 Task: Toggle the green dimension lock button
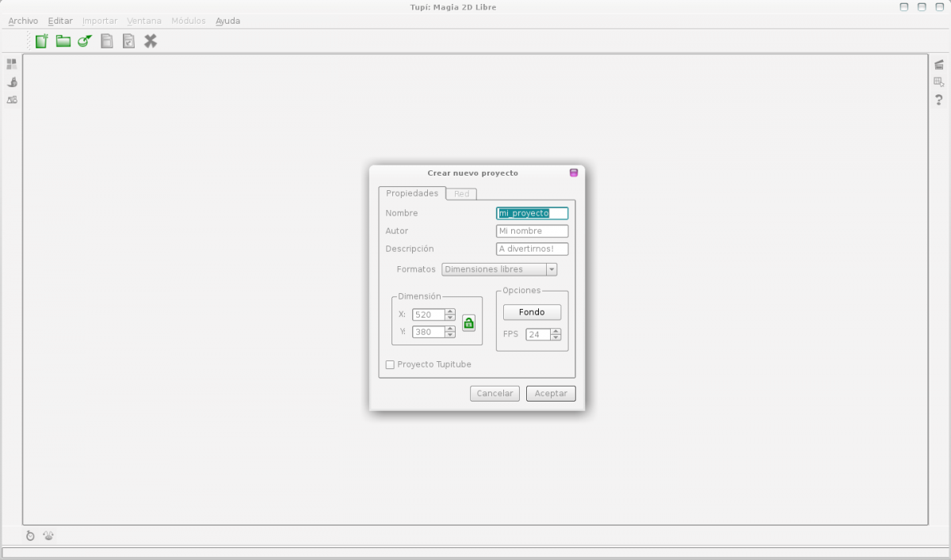point(468,323)
